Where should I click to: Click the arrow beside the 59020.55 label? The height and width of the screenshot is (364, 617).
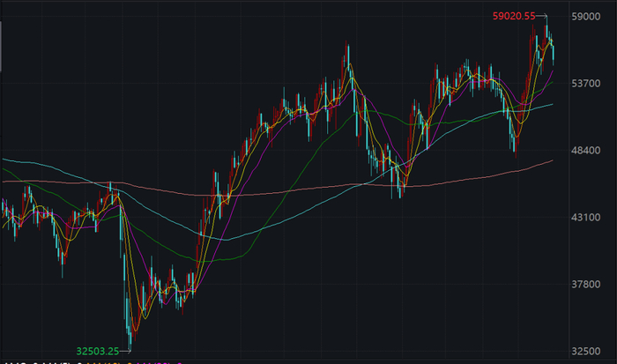point(544,16)
